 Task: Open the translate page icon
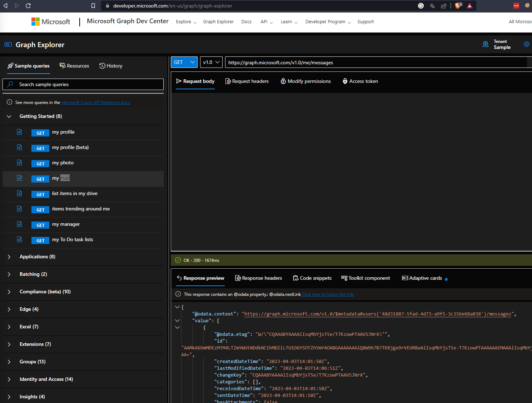click(x=432, y=6)
